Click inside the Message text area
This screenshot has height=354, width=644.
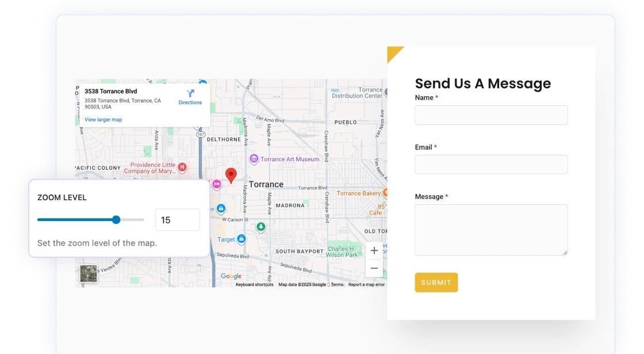coord(491,230)
